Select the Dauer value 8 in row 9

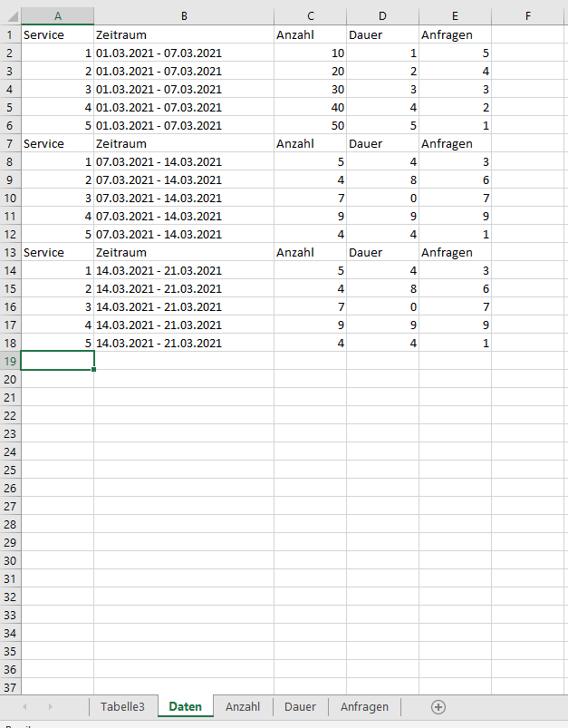click(x=382, y=180)
